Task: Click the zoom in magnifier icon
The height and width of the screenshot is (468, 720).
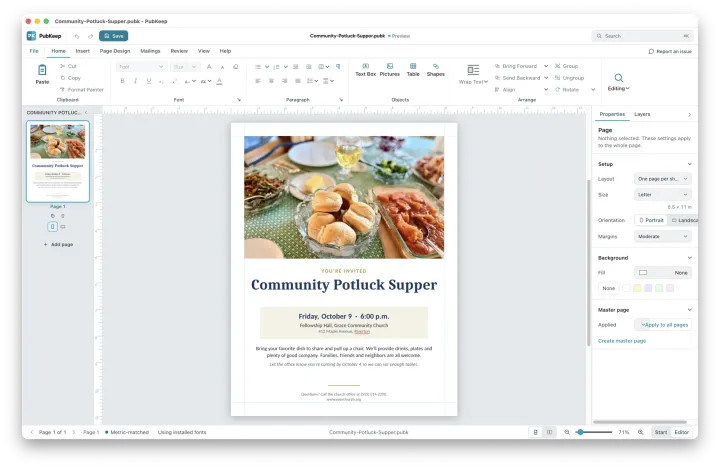Action: (x=641, y=432)
